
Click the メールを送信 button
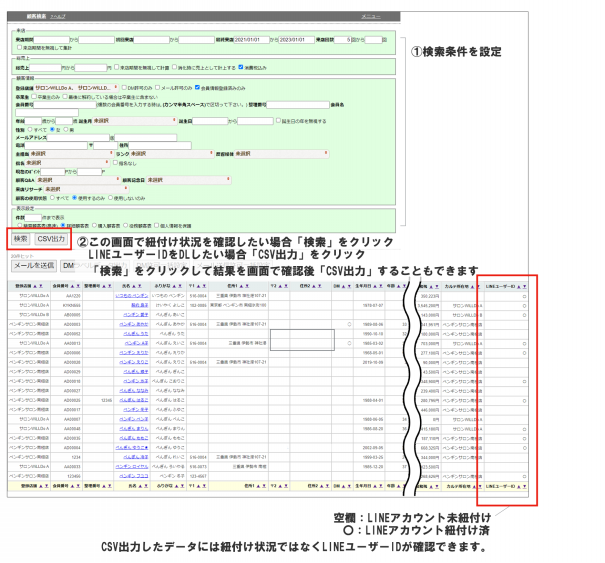pyautogui.click(x=34, y=265)
